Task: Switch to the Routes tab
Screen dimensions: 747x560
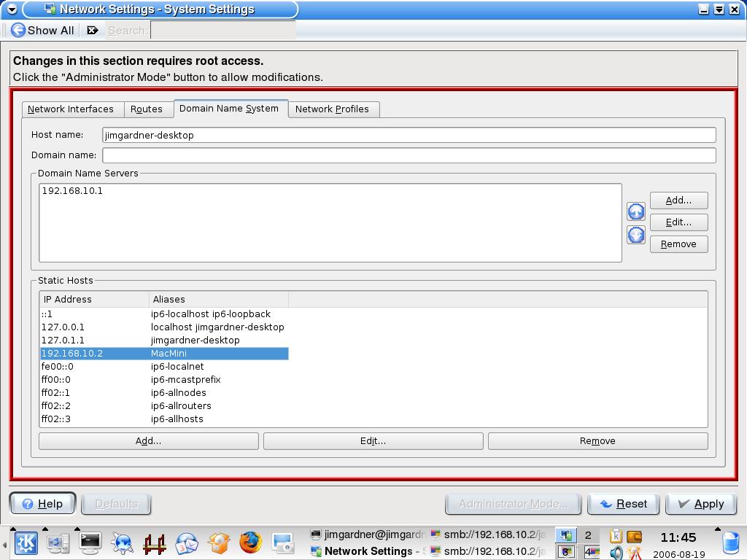Action: point(147,109)
